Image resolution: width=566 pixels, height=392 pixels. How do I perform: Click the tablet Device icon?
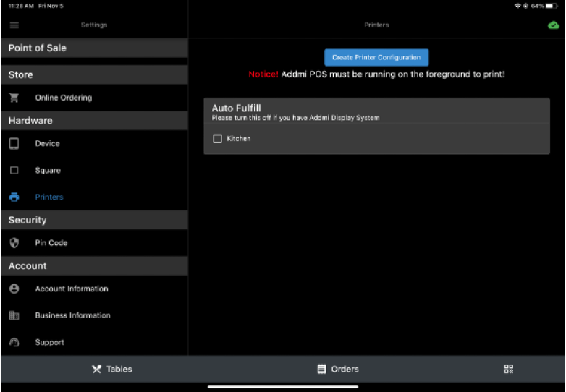pyautogui.click(x=14, y=143)
